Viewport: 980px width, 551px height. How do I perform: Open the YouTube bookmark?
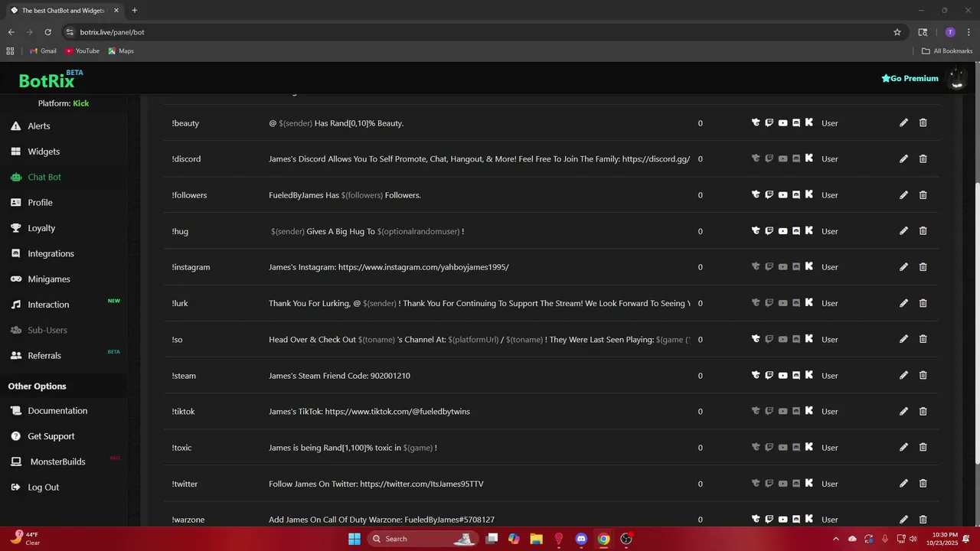tap(83, 51)
